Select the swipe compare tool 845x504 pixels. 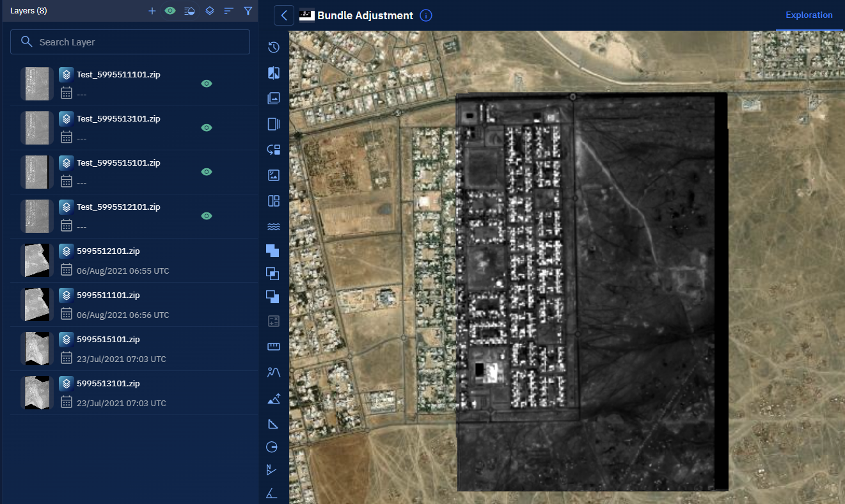[273, 73]
